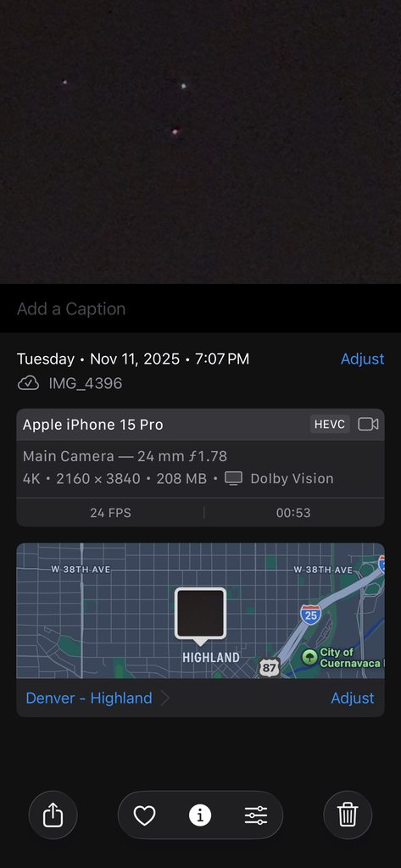Delete video with the trash icon
This screenshot has width=401, height=868.
pos(348,815)
